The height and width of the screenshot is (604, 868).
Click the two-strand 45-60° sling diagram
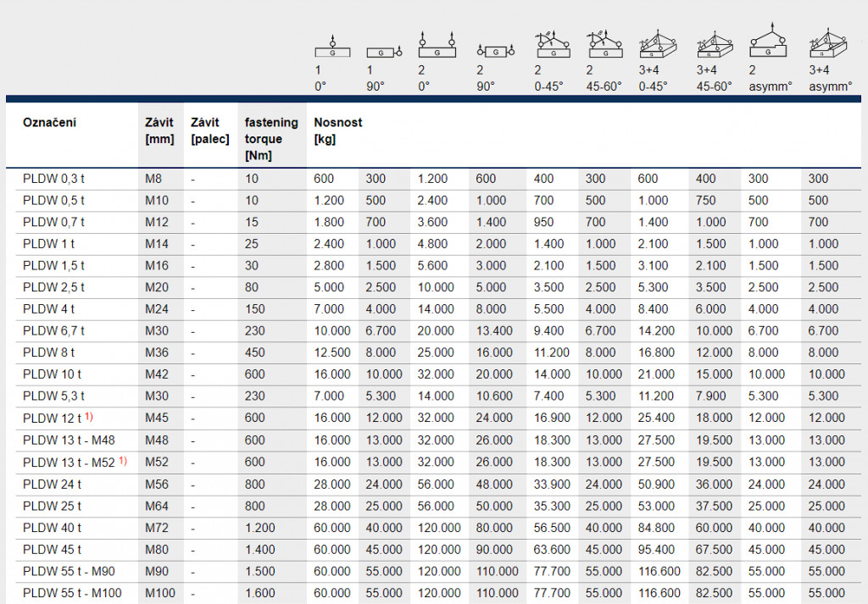[x=604, y=45]
